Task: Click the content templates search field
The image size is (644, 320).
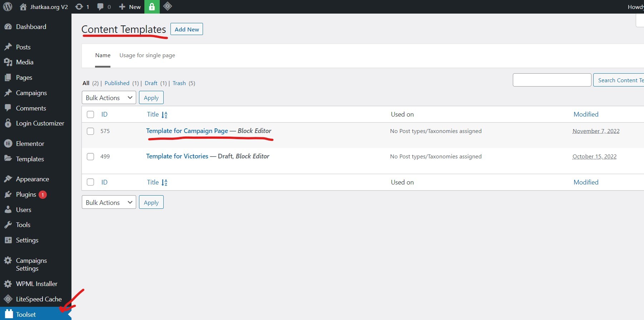Action: pos(552,80)
